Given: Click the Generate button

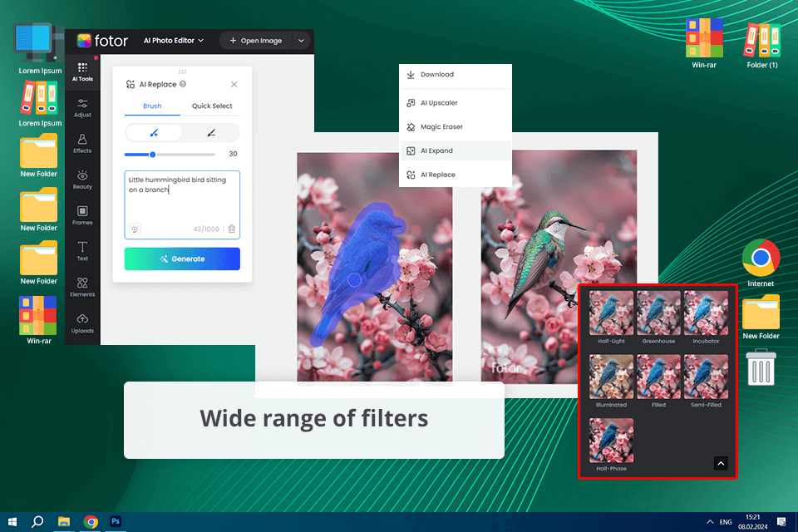Looking at the screenshot, I should [x=182, y=259].
